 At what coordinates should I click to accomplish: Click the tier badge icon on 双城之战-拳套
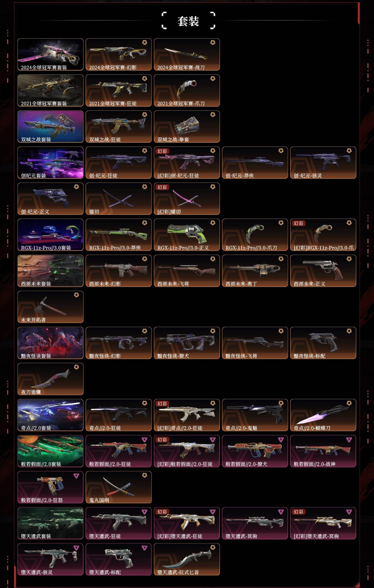point(213,115)
